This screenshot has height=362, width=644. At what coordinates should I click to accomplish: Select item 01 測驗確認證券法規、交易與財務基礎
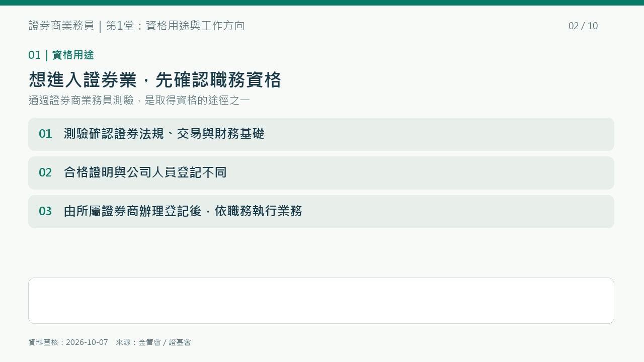click(321, 134)
